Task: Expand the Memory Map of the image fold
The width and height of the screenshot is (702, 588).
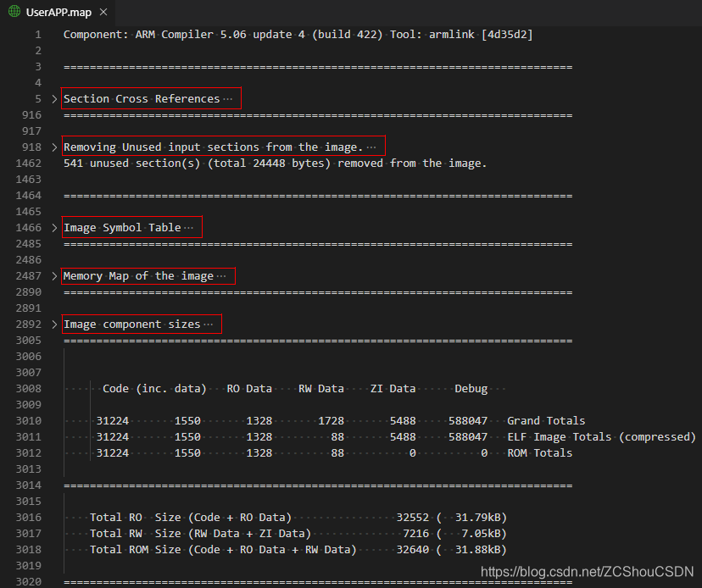Action: (54, 276)
